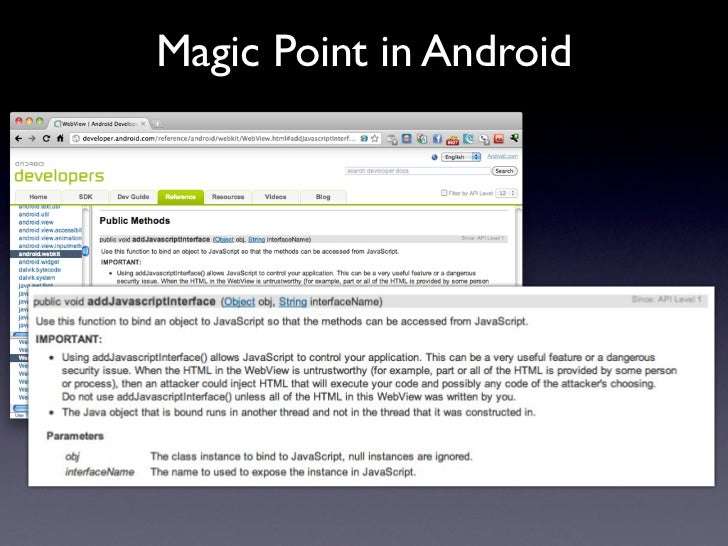The height and width of the screenshot is (546, 728).
Task: Open android.util package in sidebar
Action: coord(33,214)
